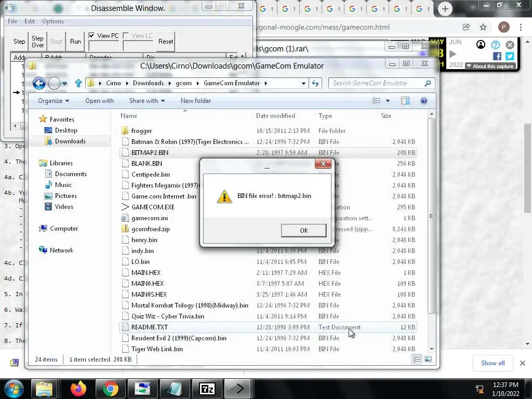Open a new Chrome tab
Screen dimensions: 532x399
coord(445,9)
